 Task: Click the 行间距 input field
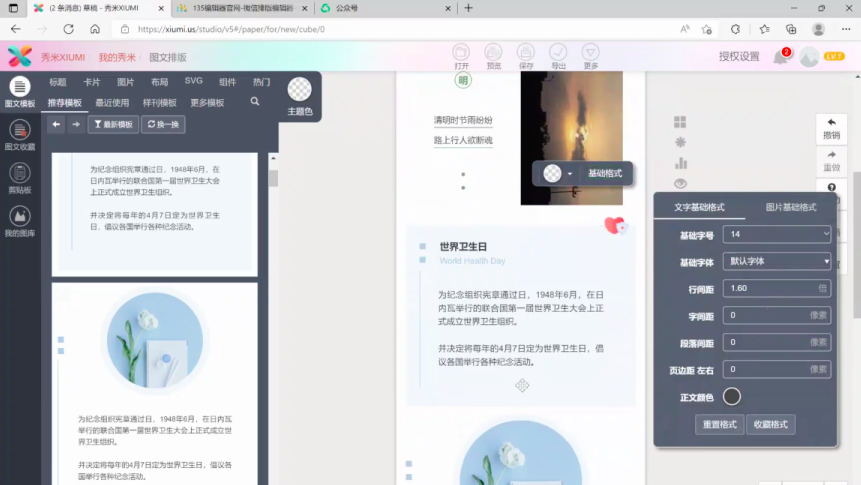776,288
